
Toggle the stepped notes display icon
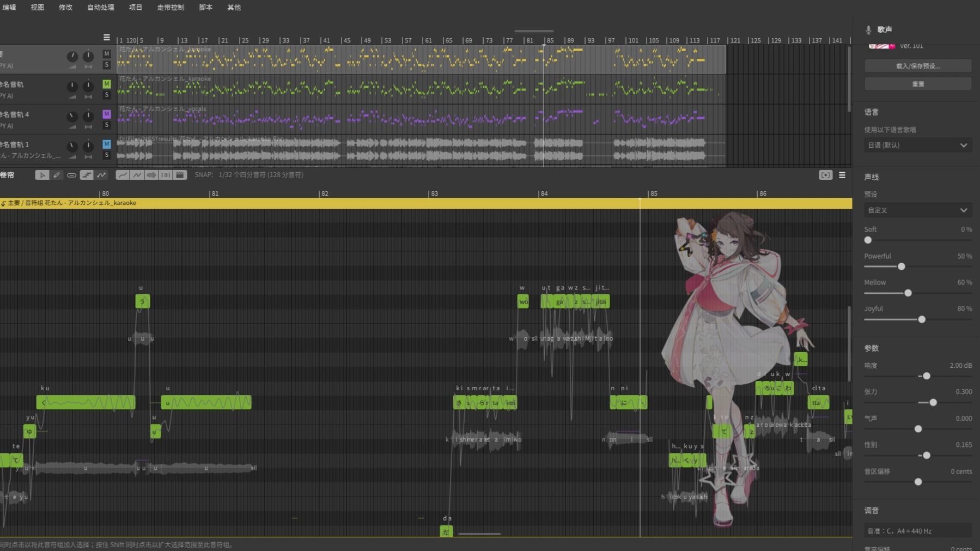point(87,175)
